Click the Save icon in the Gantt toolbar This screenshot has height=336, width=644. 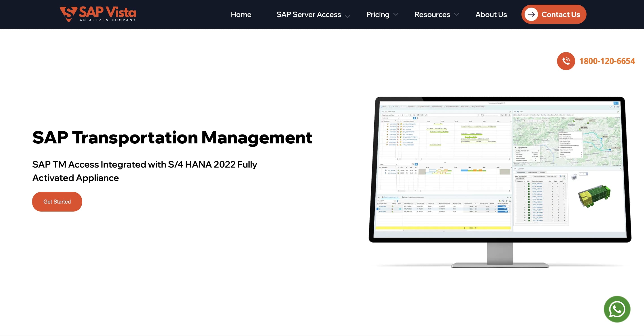[x=382, y=107]
